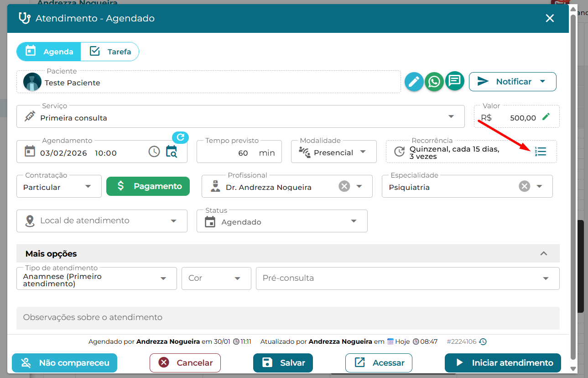Screen dimensions: 588x378
Task: Click the green Pagamento button
Action: tap(148, 186)
